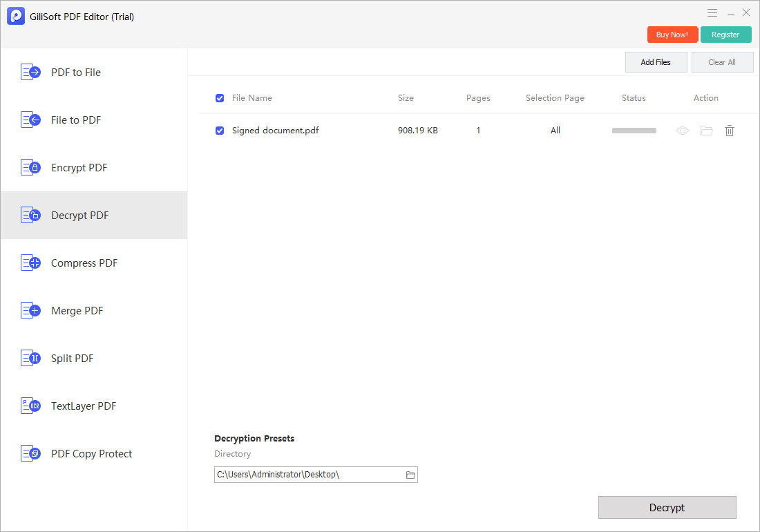The height and width of the screenshot is (532, 760).
Task: Click the Pages column header
Action: click(478, 98)
